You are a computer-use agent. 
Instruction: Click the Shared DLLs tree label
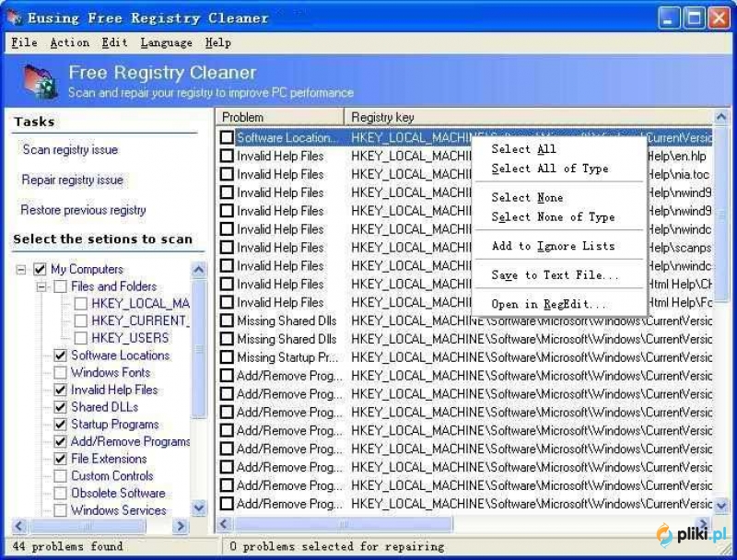[105, 407]
